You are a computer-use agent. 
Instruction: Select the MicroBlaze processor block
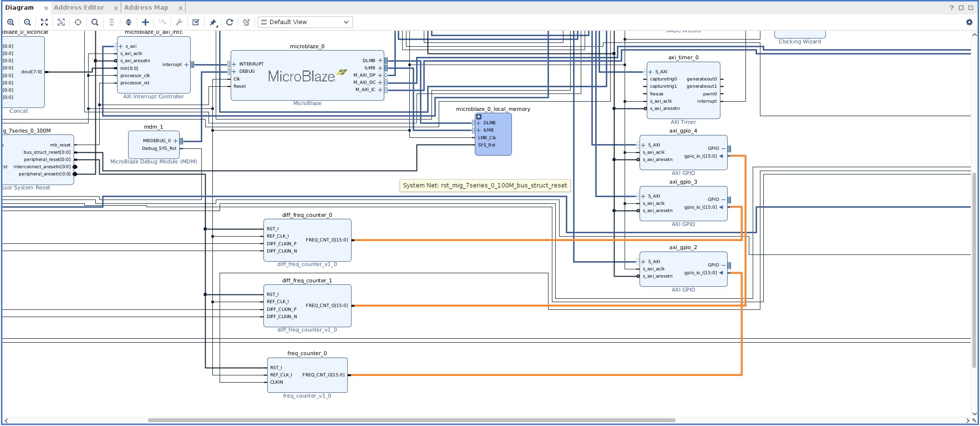pyautogui.click(x=307, y=76)
